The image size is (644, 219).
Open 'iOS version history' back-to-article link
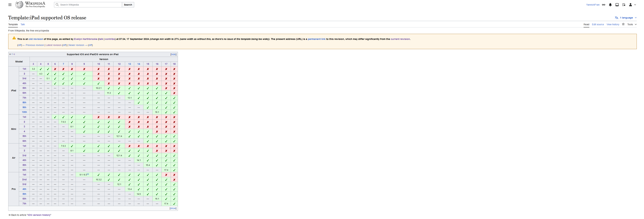point(39,215)
